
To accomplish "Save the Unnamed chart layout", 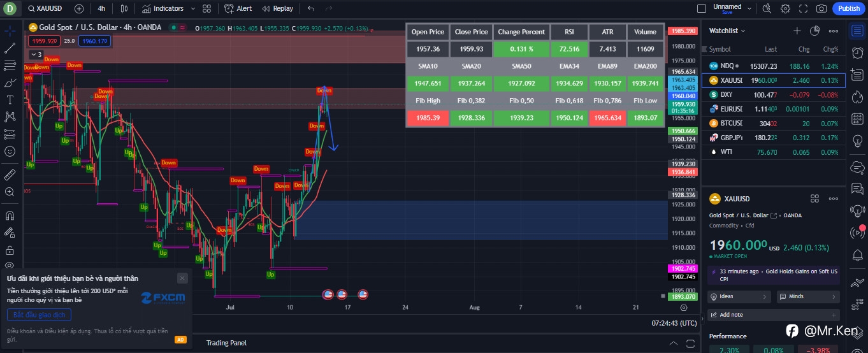I will 727,12.
